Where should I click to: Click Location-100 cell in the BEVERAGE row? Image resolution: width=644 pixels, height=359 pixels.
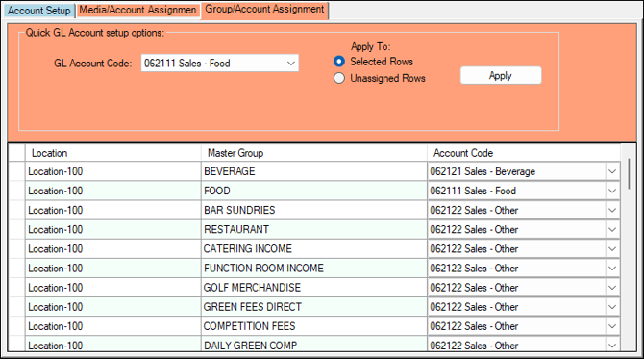pos(113,171)
